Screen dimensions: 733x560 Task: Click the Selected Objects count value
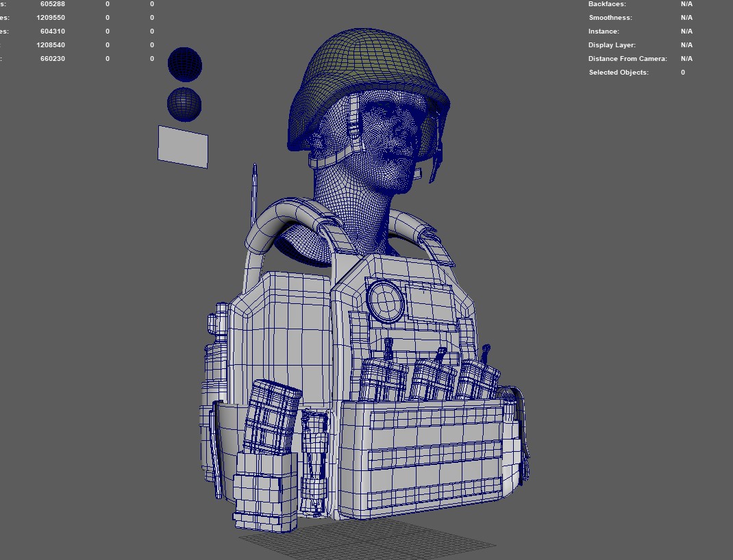(x=682, y=73)
